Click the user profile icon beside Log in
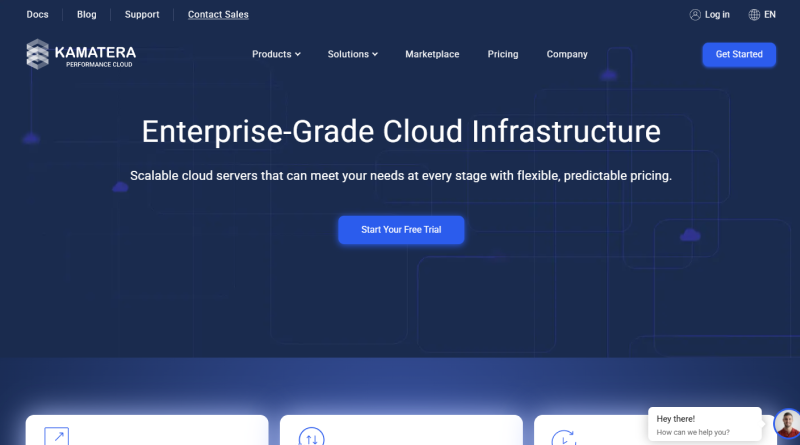This screenshot has height=445, width=800. click(695, 15)
